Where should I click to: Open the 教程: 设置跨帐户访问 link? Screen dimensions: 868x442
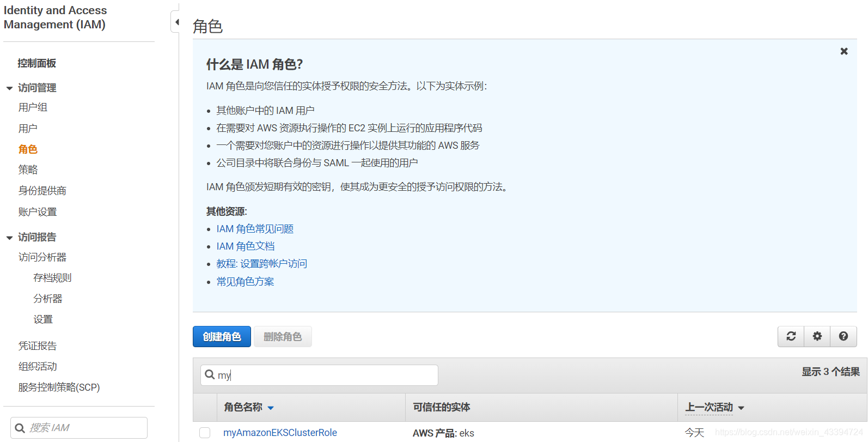pos(261,264)
